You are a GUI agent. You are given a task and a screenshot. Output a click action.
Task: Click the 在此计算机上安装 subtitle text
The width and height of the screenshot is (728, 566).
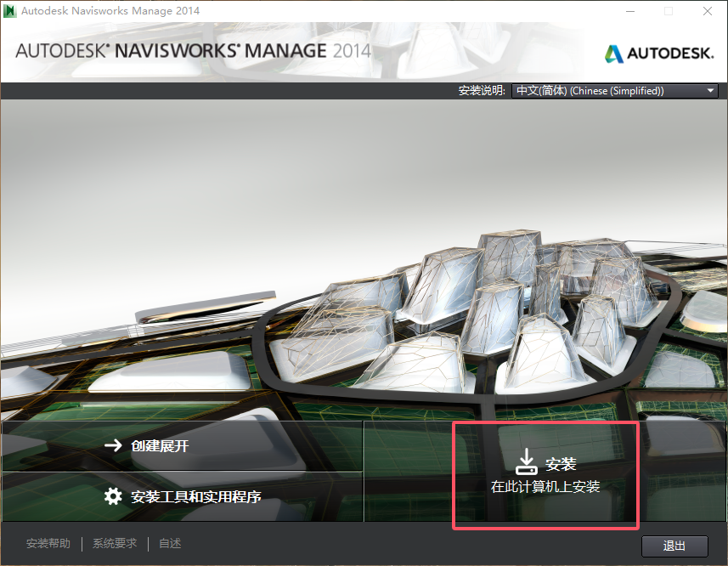pyautogui.click(x=545, y=487)
